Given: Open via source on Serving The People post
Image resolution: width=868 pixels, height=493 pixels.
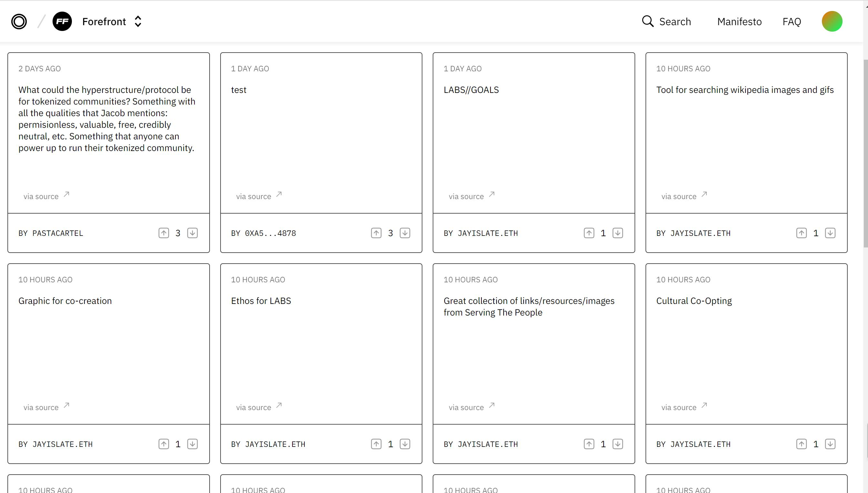Looking at the screenshot, I should tap(471, 407).
